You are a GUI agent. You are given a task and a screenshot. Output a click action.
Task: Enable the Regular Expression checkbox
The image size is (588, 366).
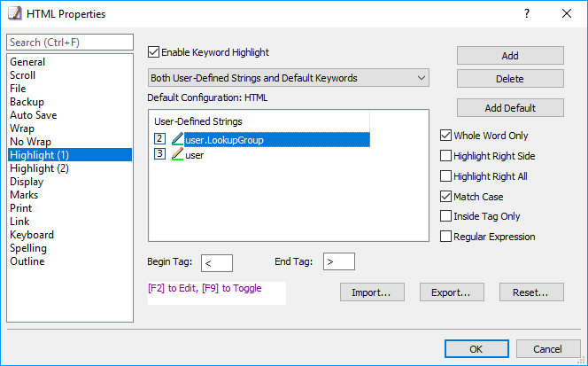click(x=445, y=237)
